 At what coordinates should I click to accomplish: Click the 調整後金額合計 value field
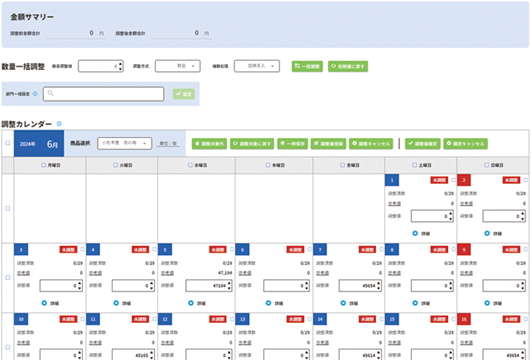[182, 33]
